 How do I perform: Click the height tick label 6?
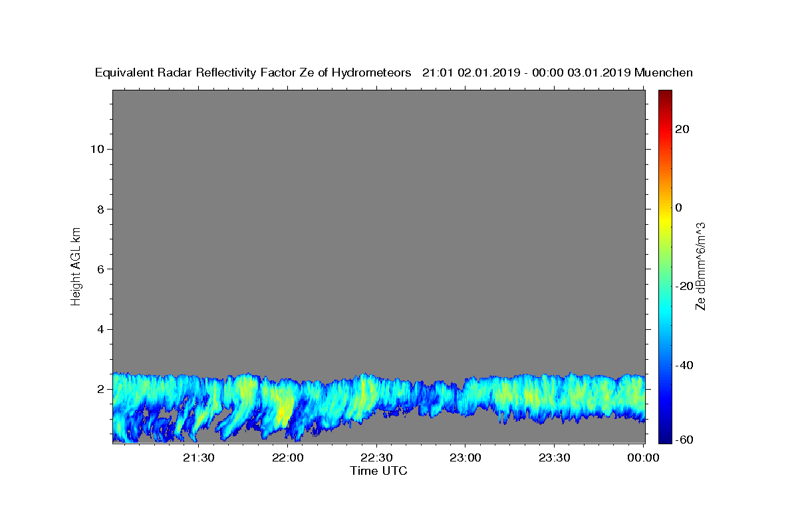[x=100, y=269]
